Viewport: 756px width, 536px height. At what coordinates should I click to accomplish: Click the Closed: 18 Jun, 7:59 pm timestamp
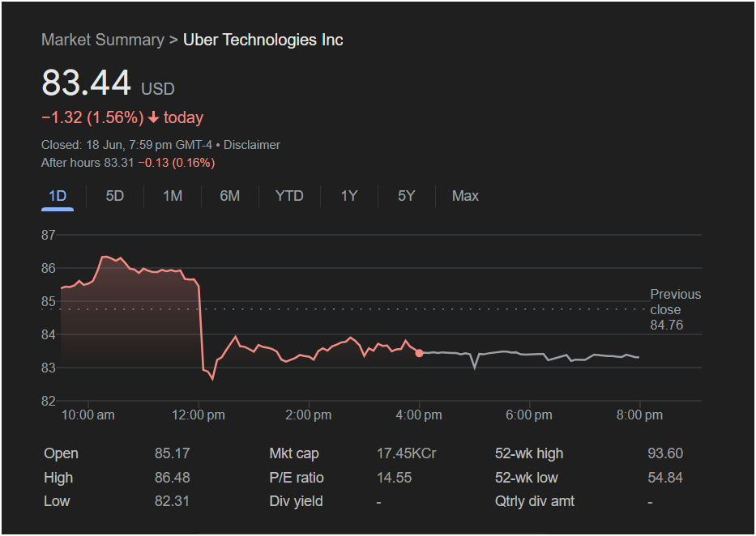point(126,145)
